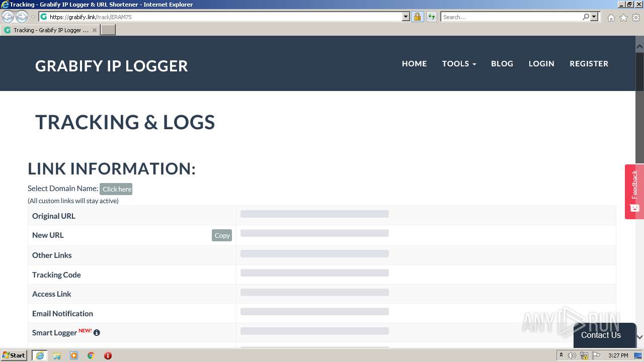Open the Smart Logger info icon

click(x=97, y=333)
